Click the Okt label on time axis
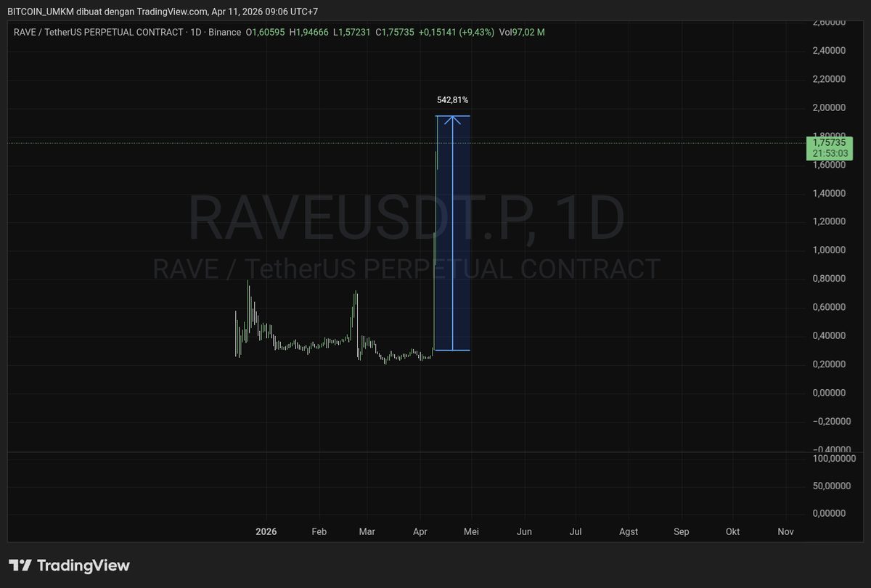This screenshot has width=871, height=588. 733,531
